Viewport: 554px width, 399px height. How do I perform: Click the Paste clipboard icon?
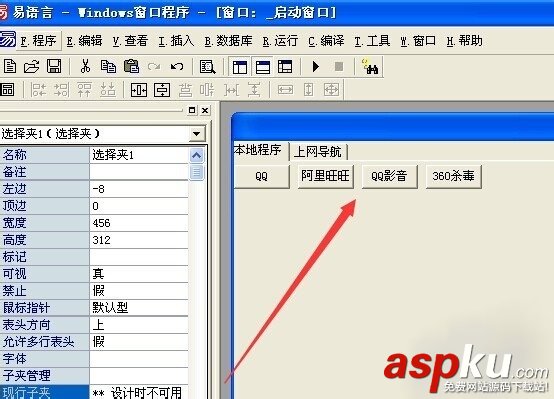pos(131,66)
